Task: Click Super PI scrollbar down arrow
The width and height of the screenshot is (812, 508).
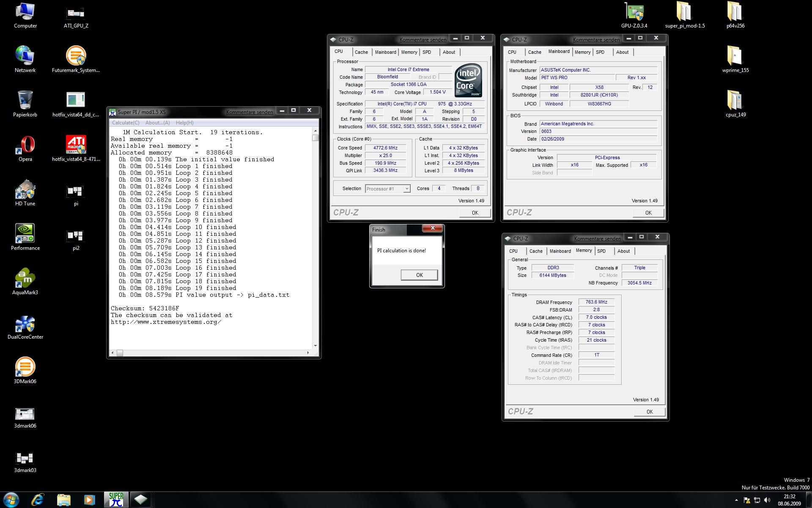Action: [315, 346]
